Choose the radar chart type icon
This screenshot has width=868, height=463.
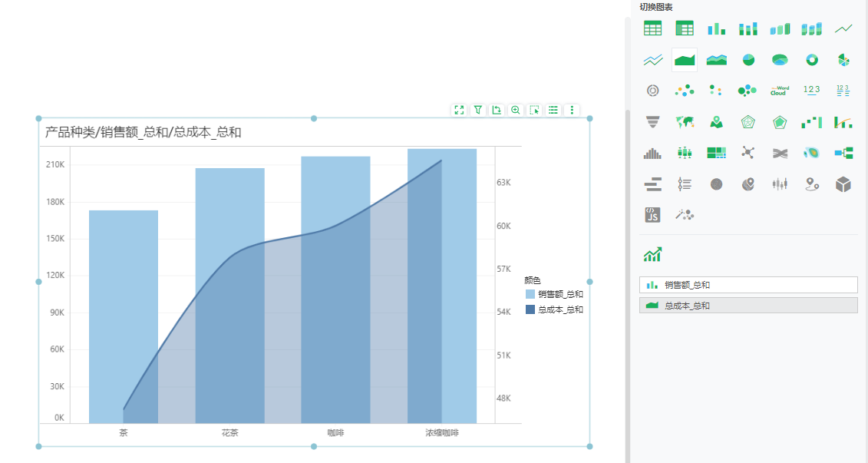click(748, 122)
